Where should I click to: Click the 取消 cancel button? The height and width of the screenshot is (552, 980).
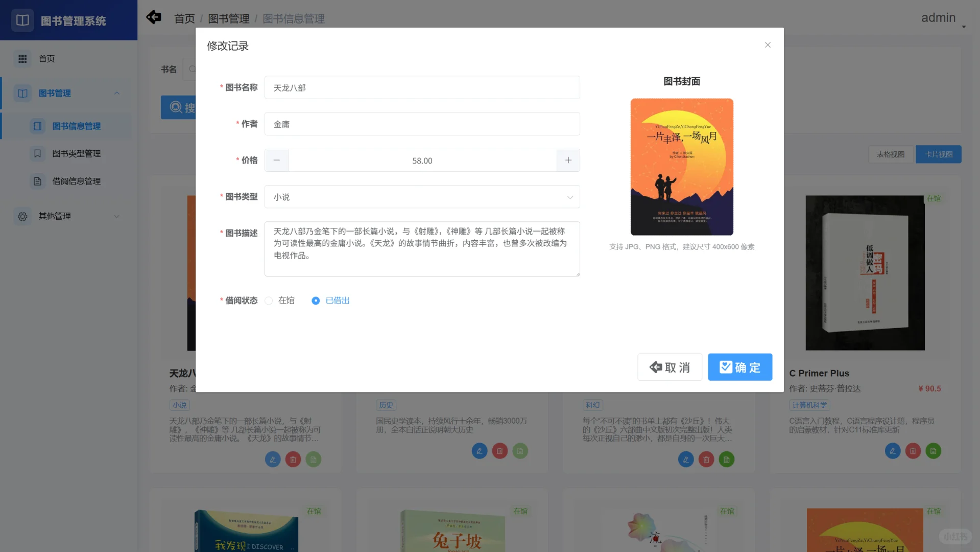click(x=670, y=367)
